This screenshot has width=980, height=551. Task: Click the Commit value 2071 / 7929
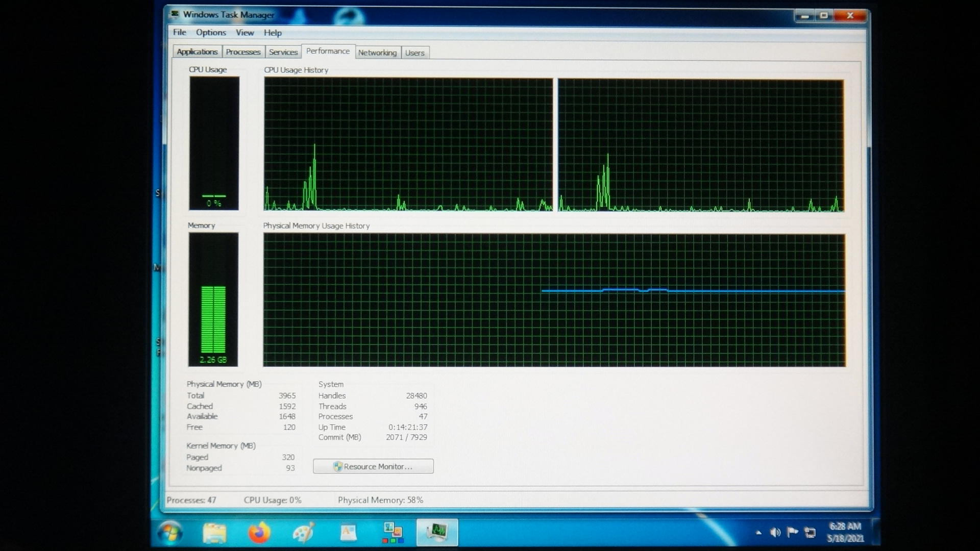pyautogui.click(x=406, y=437)
